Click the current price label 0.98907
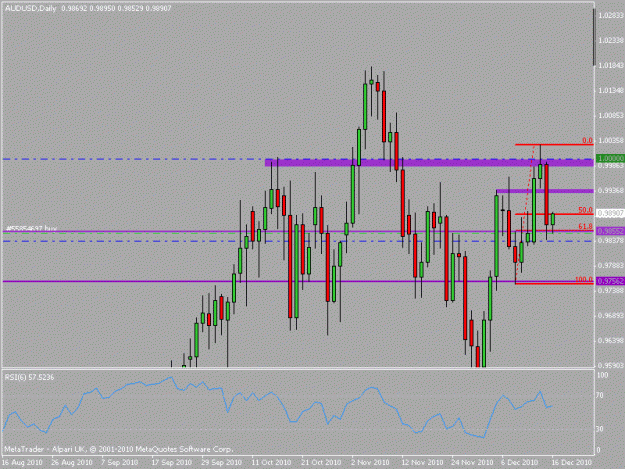 [x=609, y=214]
